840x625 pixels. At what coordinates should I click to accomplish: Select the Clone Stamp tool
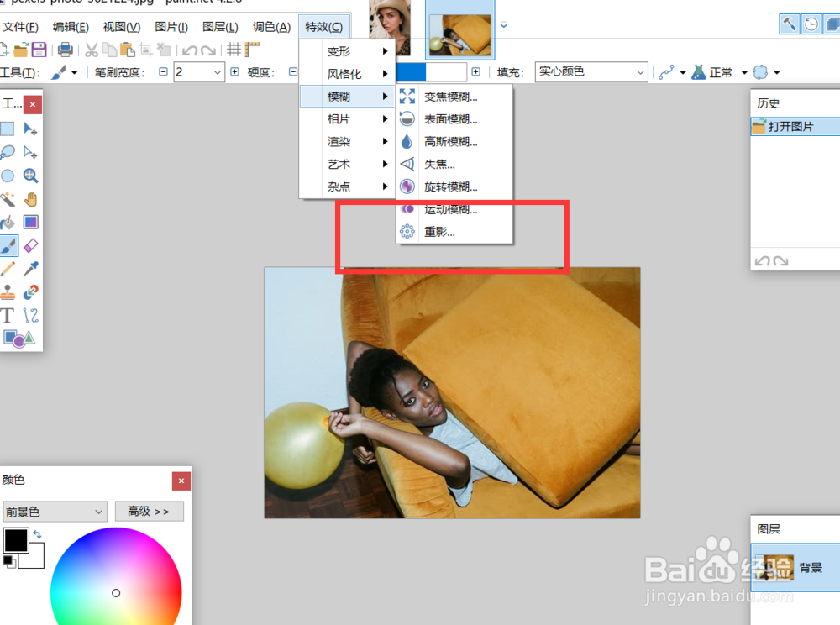[x=8, y=291]
